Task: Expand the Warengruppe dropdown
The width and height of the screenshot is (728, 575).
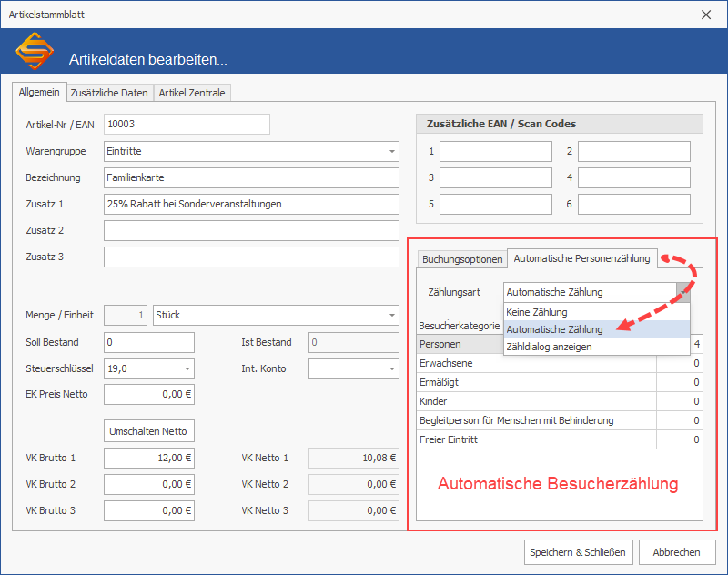Action: pos(391,151)
